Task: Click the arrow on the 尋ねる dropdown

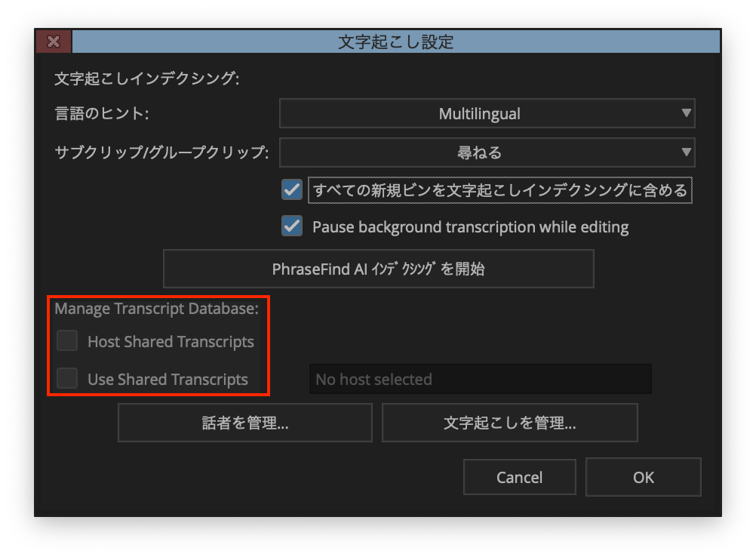Action: click(685, 152)
